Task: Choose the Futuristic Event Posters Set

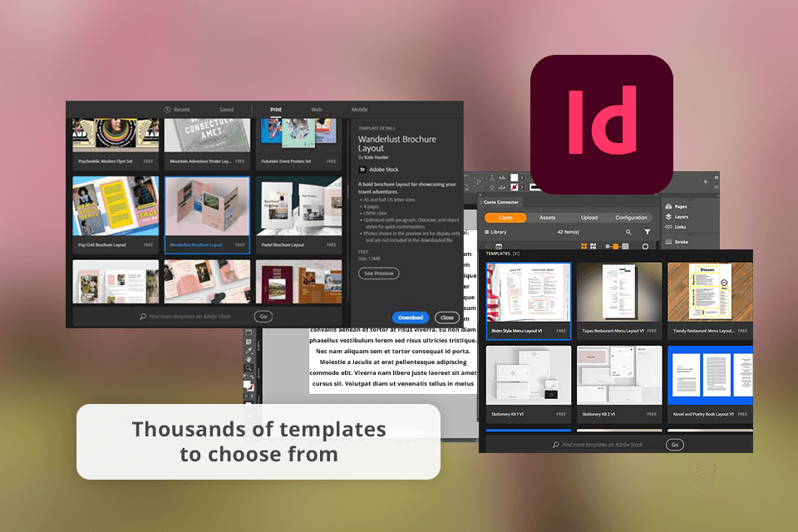Action: tap(298, 144)
